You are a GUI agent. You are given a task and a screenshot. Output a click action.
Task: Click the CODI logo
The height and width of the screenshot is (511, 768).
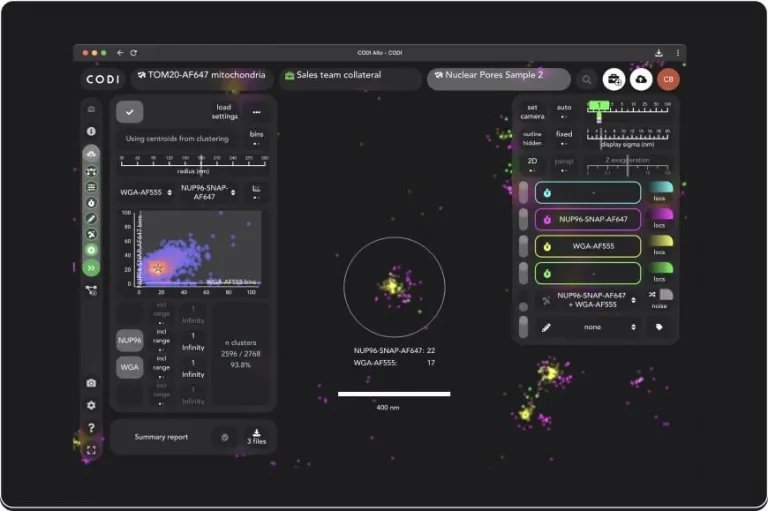[103, 79]
